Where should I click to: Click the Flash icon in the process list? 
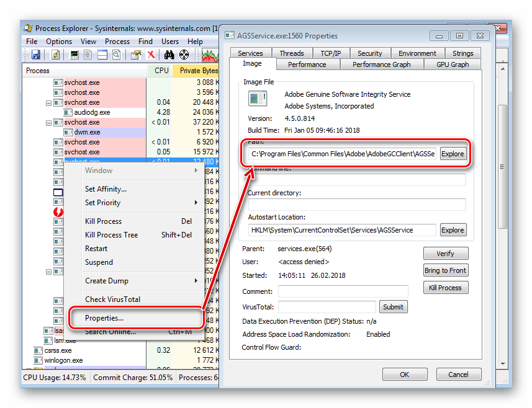58,212
